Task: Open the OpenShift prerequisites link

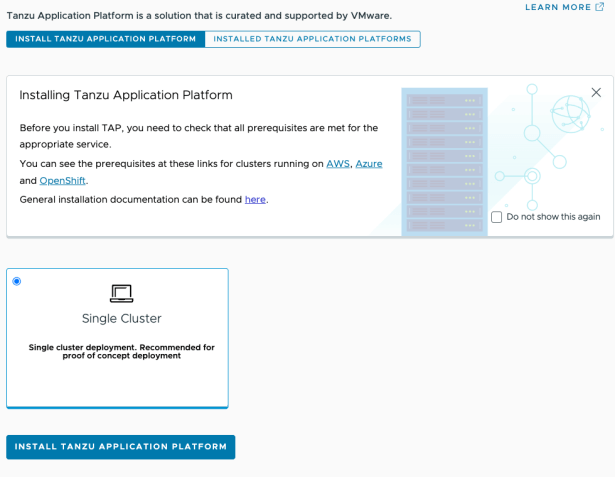Action: [62, 180]
